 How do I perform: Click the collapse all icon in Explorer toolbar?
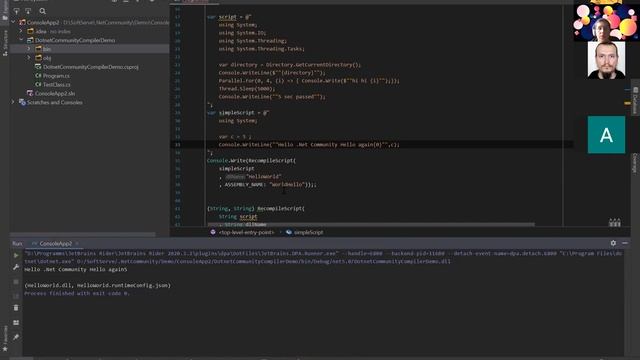coord(28,11)
